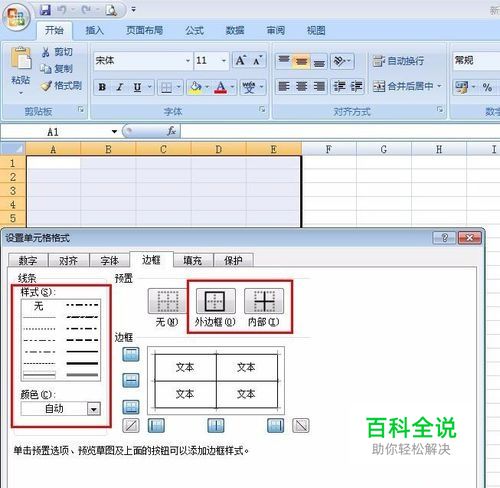500x488 pixels.
Task: Toggle Italic formatting
Action: tap(120, 87)
